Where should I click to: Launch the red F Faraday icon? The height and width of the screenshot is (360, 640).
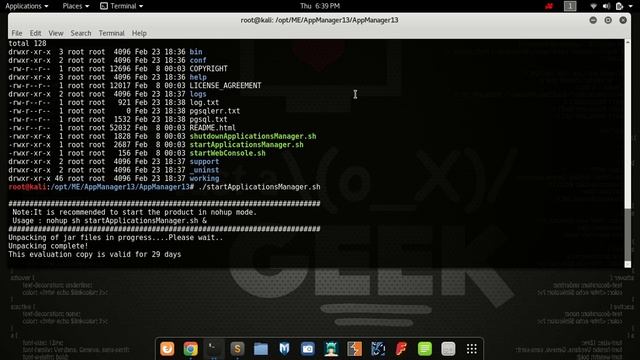coord(401,349)
